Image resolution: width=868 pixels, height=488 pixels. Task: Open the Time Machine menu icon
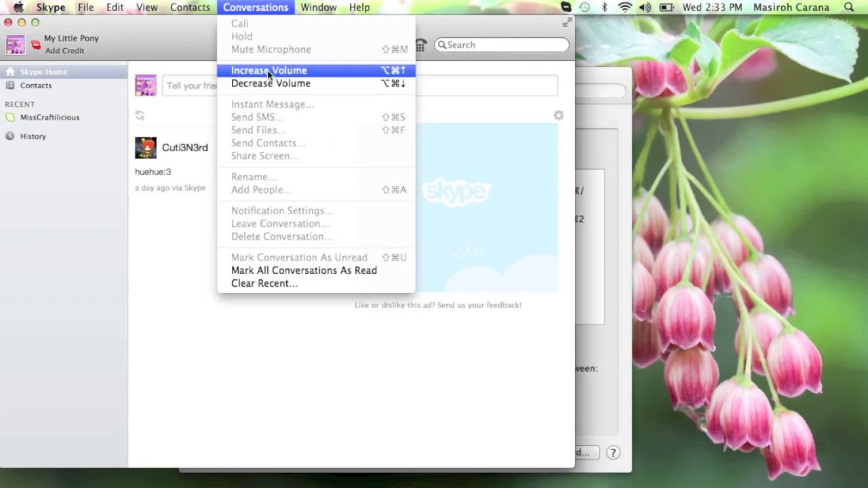click(x=585, y=7)
